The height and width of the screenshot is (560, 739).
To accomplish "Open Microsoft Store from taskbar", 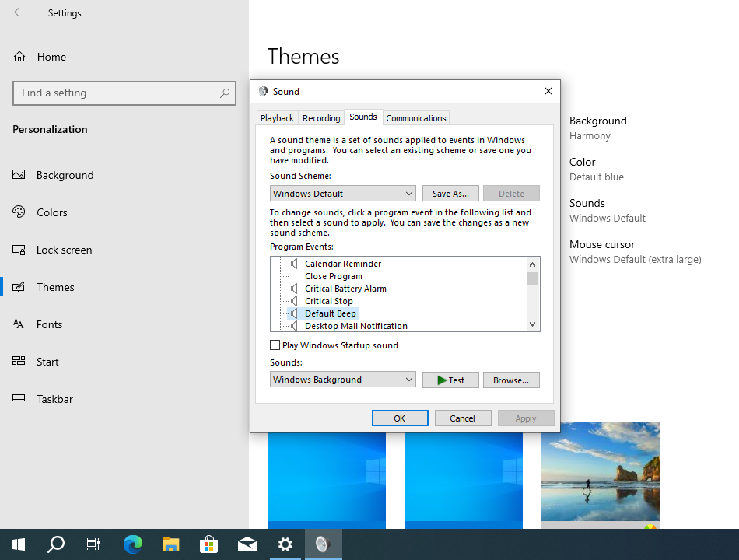I will 208,544.
